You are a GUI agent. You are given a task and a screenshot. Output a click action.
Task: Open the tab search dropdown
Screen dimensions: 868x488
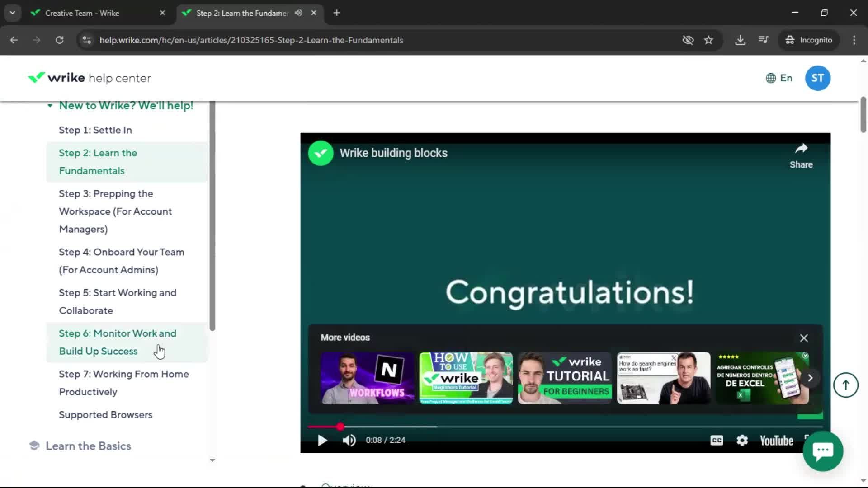tap(13, 13)
